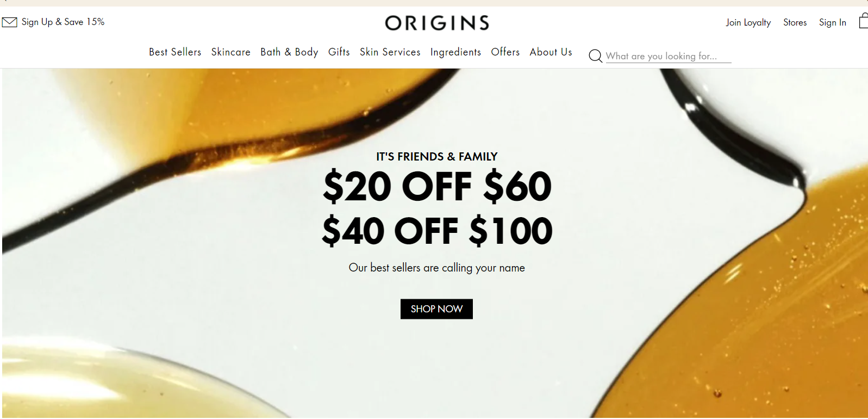Open the shopping bag icon
The width and height of the screenshot is (868, 419).
(863, 21)
